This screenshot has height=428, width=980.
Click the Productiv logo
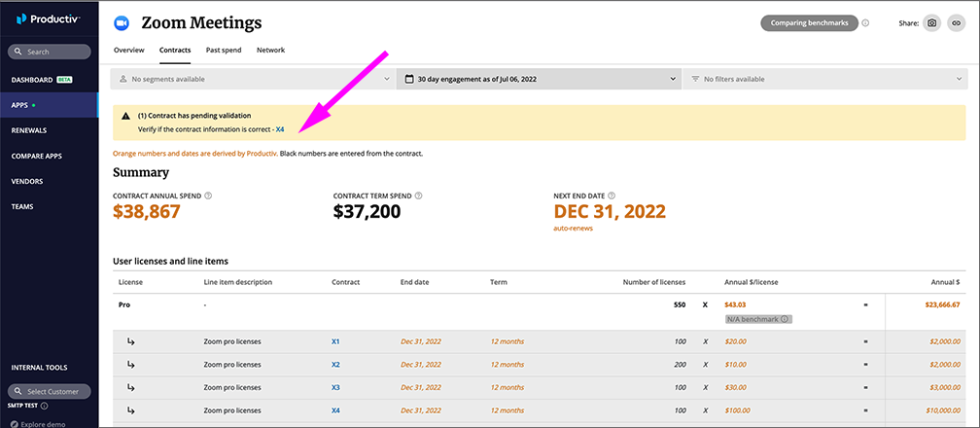(x=49, y=19)
